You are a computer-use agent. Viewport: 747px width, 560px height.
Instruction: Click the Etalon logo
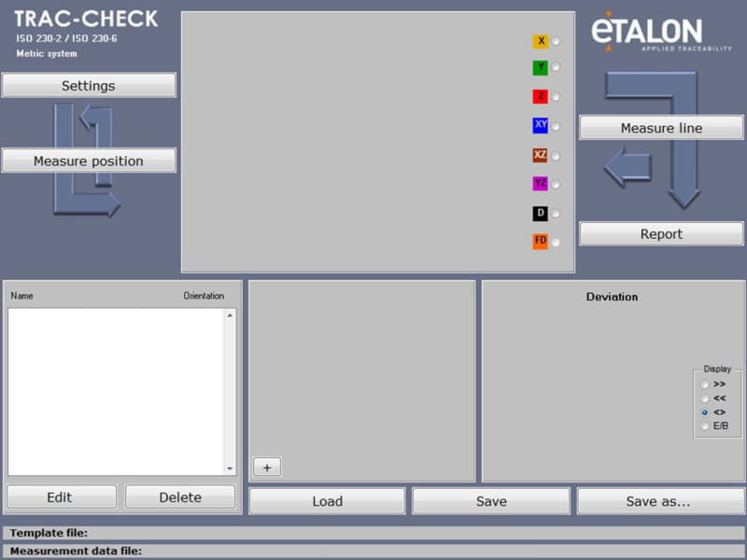point(661,32)
